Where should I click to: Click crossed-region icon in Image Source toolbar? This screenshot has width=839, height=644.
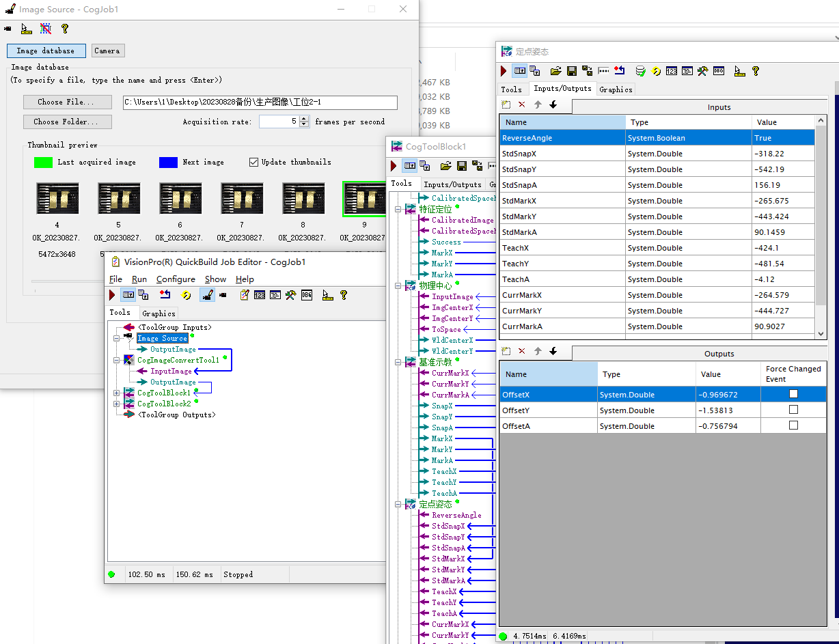(45, 29)
